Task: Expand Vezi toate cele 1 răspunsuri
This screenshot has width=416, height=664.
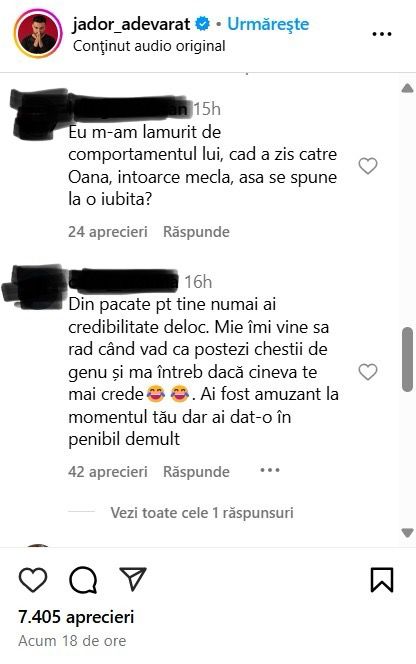Action: (x=202, y=513)
